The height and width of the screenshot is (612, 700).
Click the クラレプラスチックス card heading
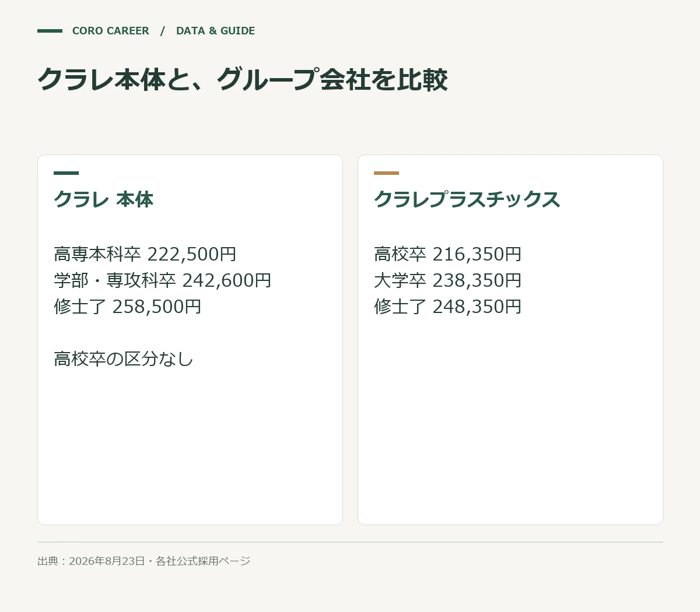[x=467, y=199]
